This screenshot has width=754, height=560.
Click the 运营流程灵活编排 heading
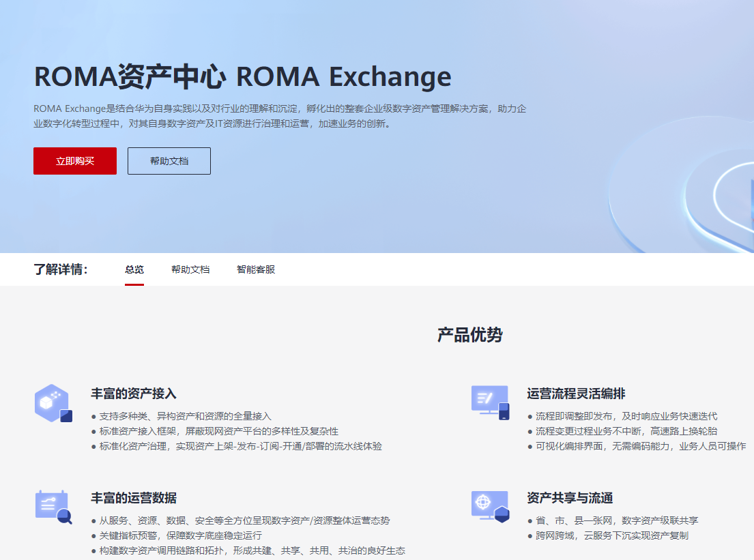(x=576, y=394)
